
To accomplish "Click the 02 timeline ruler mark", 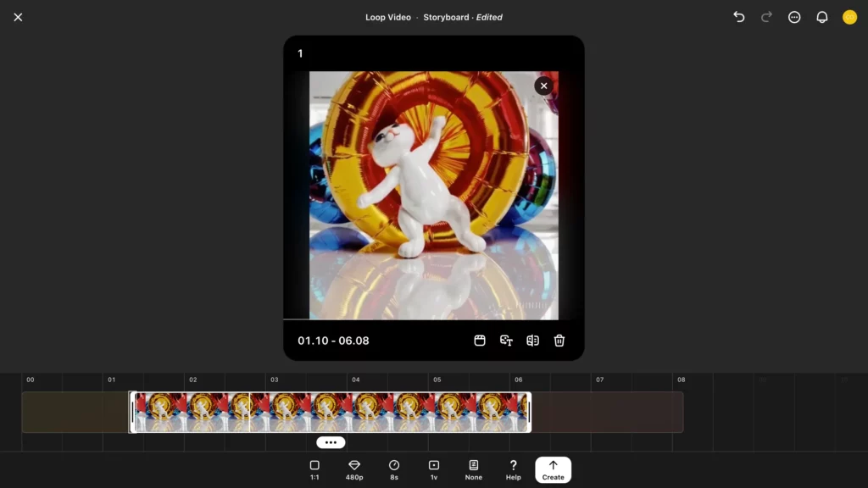I will [193, 380].
